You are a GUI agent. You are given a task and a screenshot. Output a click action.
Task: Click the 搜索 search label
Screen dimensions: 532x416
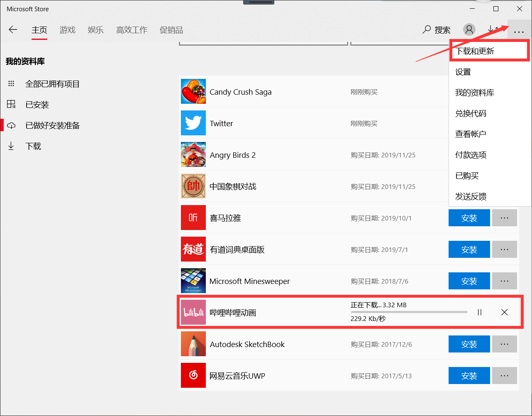(x=442, y=30)
